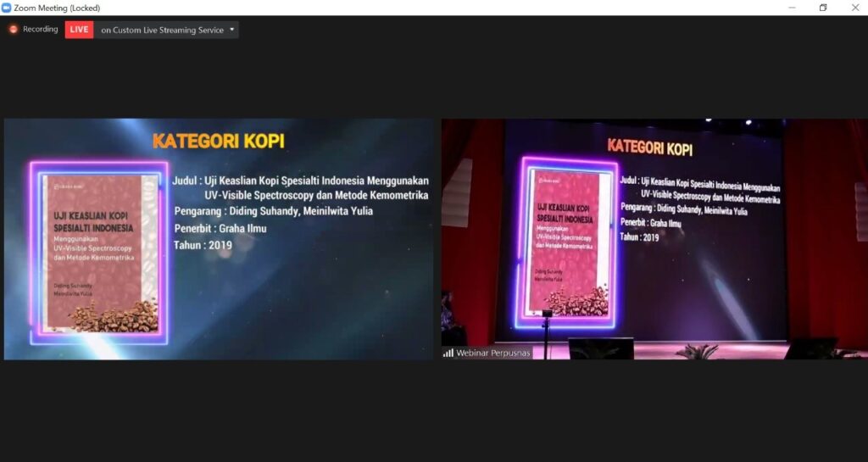Click the red recording indicator dot
The width and height of the screenshot is (868, 462).
pos(14,30)
